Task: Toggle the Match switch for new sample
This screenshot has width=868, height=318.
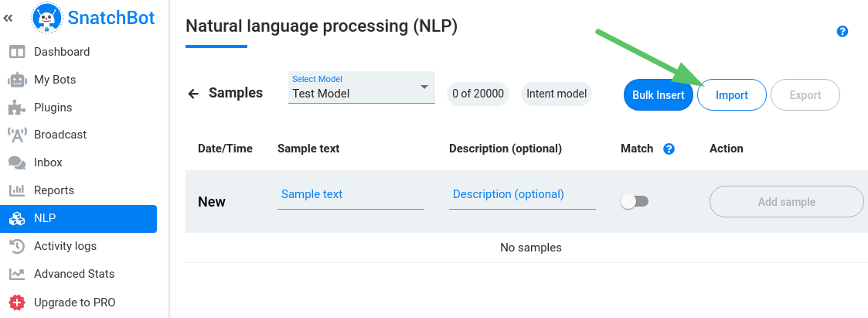Action: point(635,201)
